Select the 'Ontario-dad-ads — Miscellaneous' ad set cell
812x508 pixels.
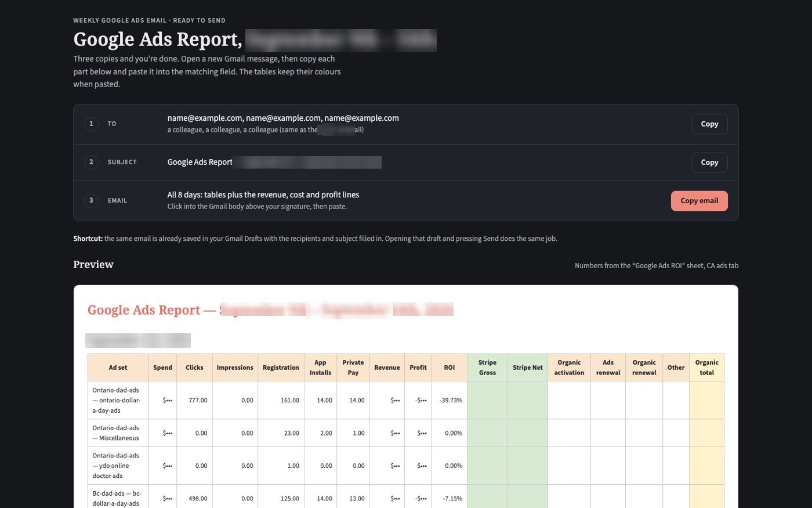(x=118, y=433)
